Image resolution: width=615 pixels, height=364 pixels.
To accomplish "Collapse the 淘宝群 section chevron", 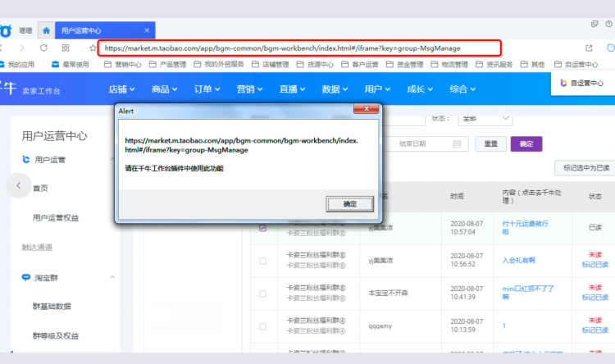I will (x=112, y=277).
